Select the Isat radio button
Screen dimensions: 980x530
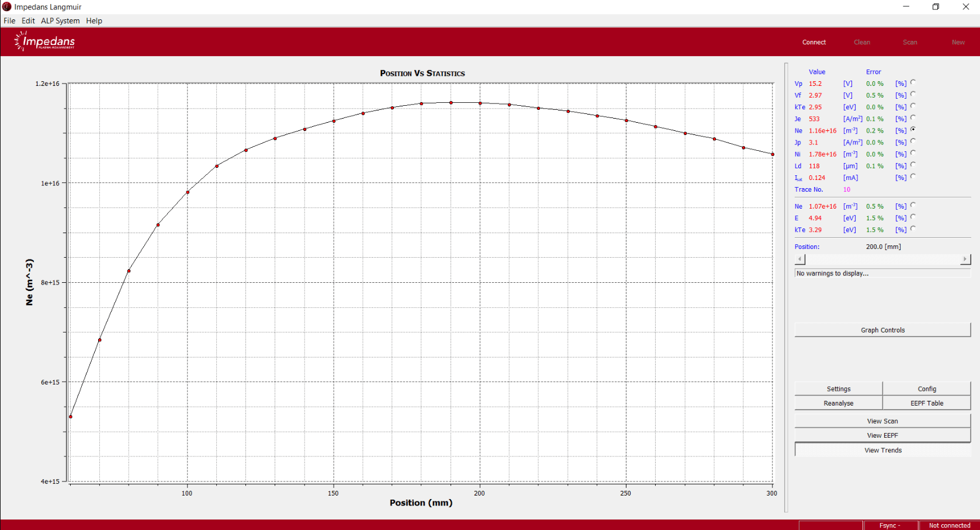click(x=913, y=177)
